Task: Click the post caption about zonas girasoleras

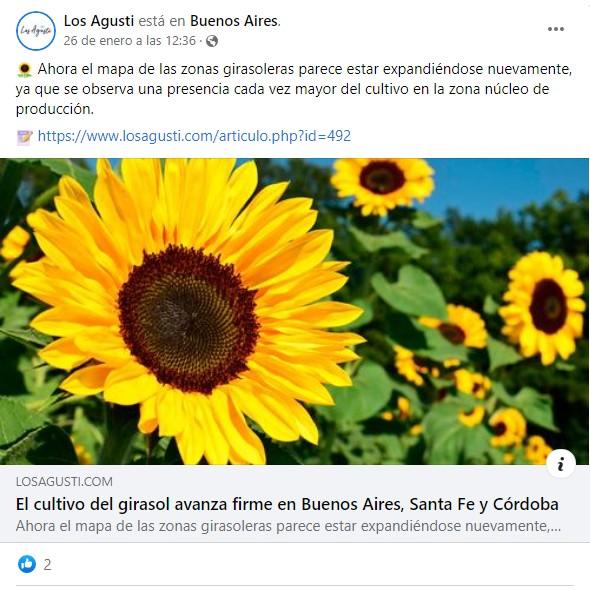Action: tap(293, 89)
